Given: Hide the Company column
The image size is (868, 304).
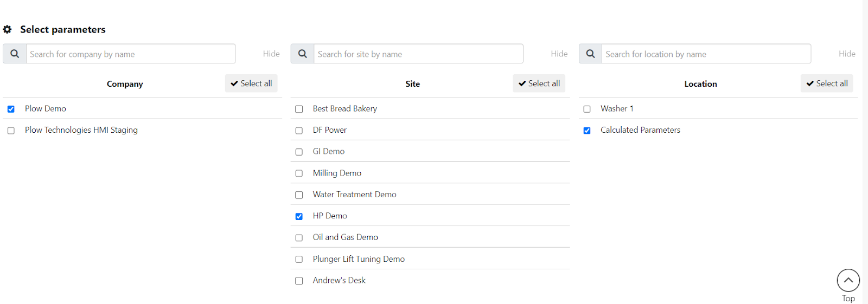Looking at the screenshot, I should pyautogui.click(x=271, y=54).
